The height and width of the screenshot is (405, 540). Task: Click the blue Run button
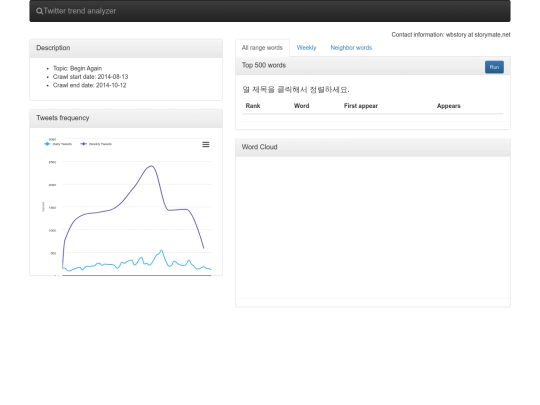494,67
